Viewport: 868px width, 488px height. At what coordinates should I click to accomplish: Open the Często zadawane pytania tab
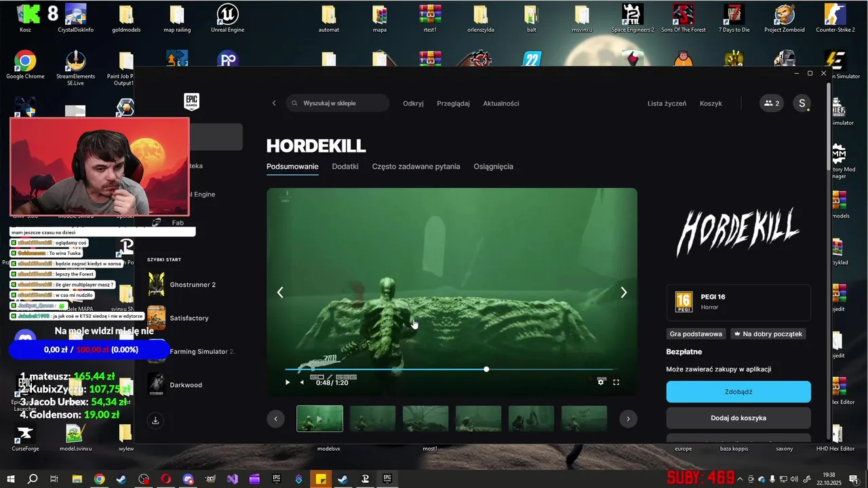coord(416,167)
